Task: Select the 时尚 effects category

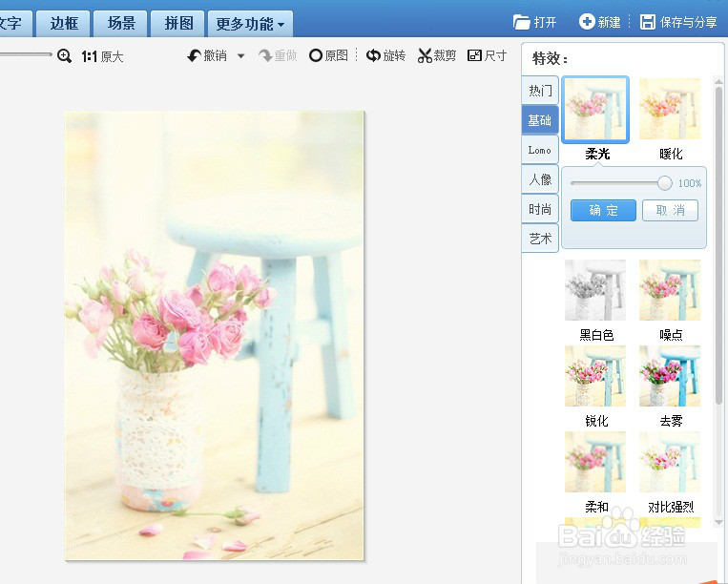Action: click(540, 209)
